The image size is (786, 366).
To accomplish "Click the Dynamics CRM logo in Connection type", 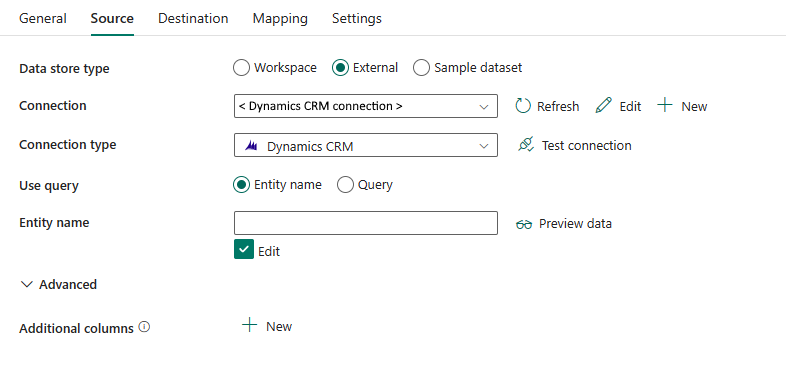I will coord(252,146).
